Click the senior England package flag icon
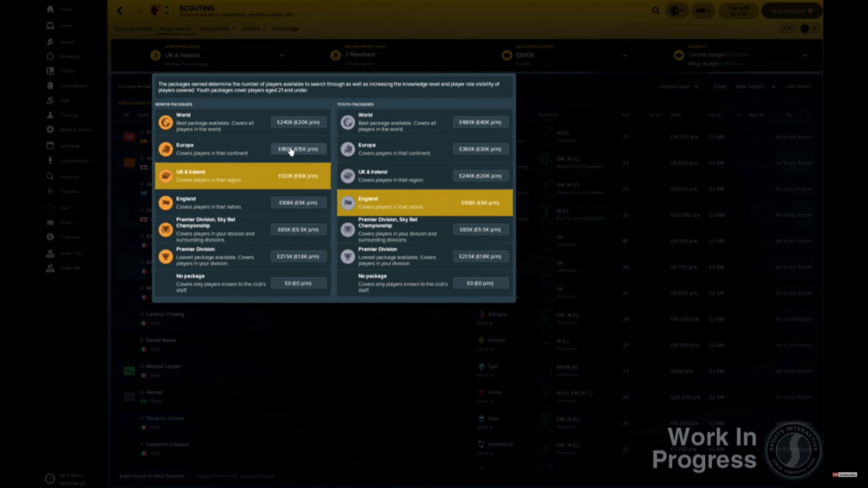The width and height of the screenshot is (868, 488). [x=166, y=203]
